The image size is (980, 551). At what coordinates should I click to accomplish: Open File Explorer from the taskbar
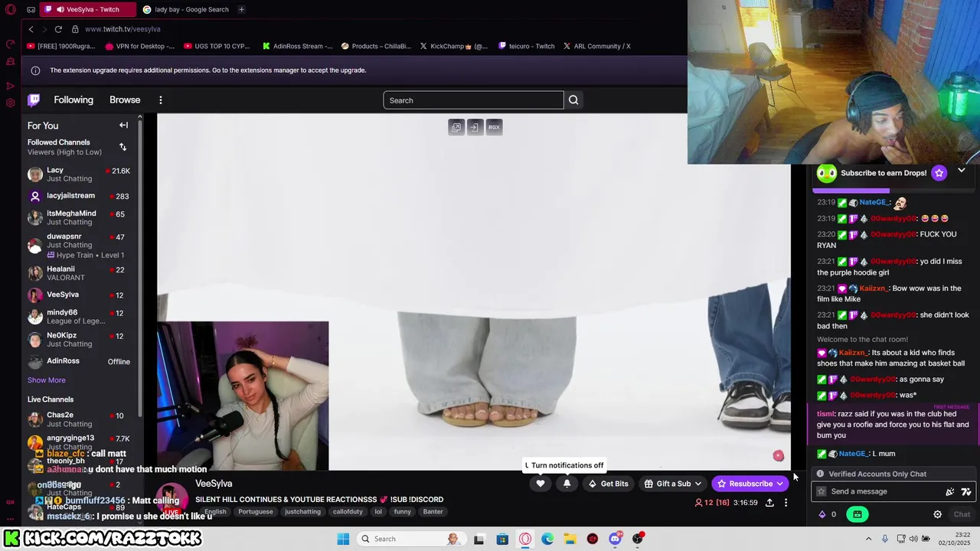[x=570, y=539]
